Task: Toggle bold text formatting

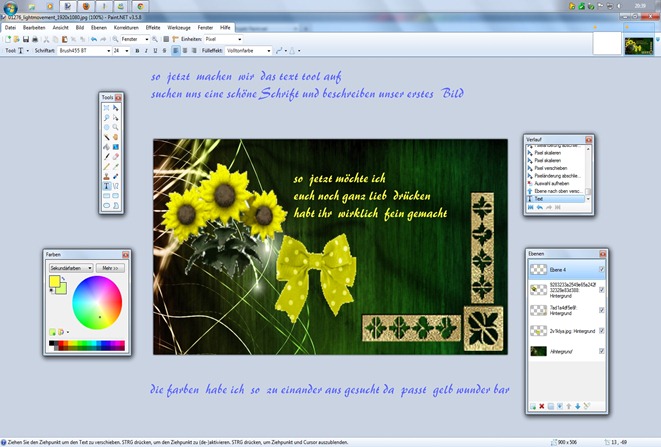Action: tap(137, 51)
